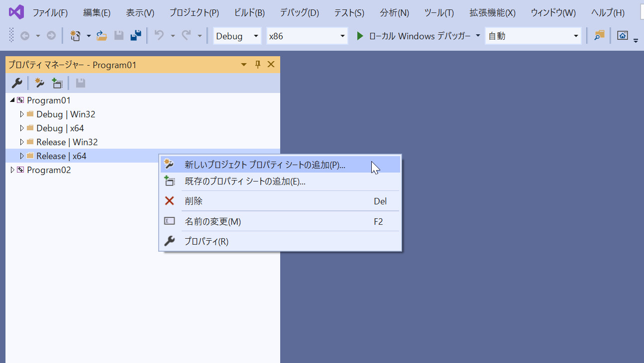Toggle the pin on Property Manager panel
The height and width of the screenshot is (363, 644).
(x=258, y=65)
